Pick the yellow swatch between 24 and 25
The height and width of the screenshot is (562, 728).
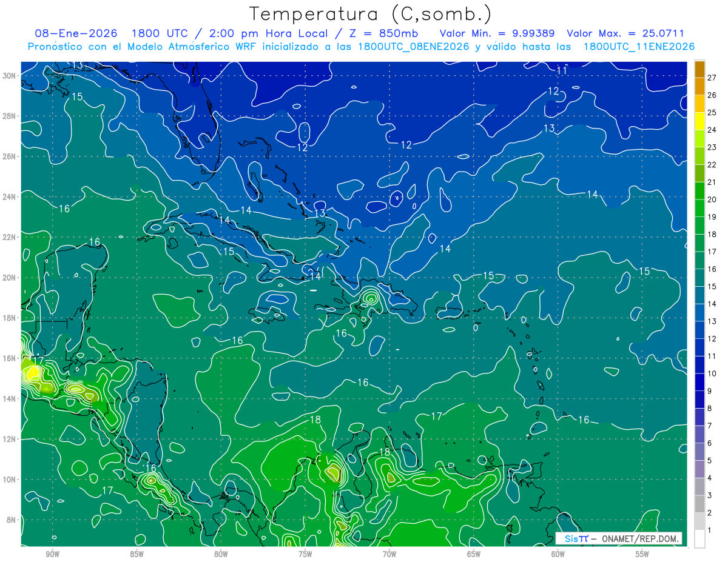tap(699, 121)
